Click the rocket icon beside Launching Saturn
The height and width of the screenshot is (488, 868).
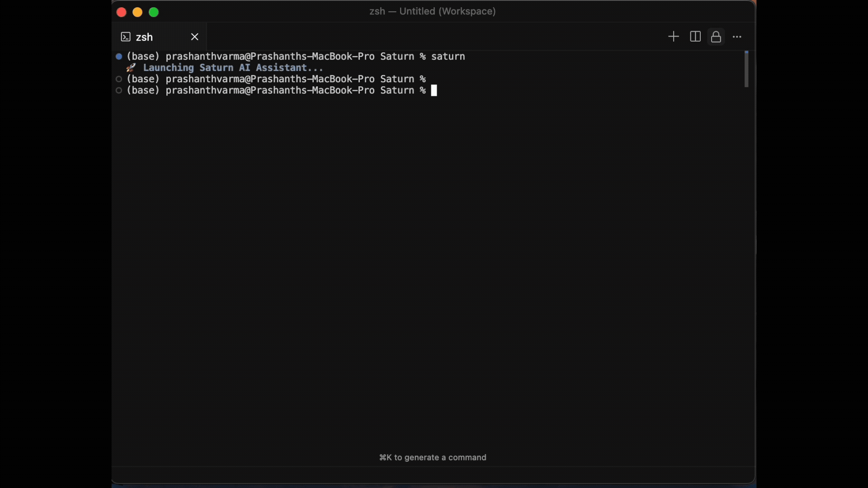[132, 68]
